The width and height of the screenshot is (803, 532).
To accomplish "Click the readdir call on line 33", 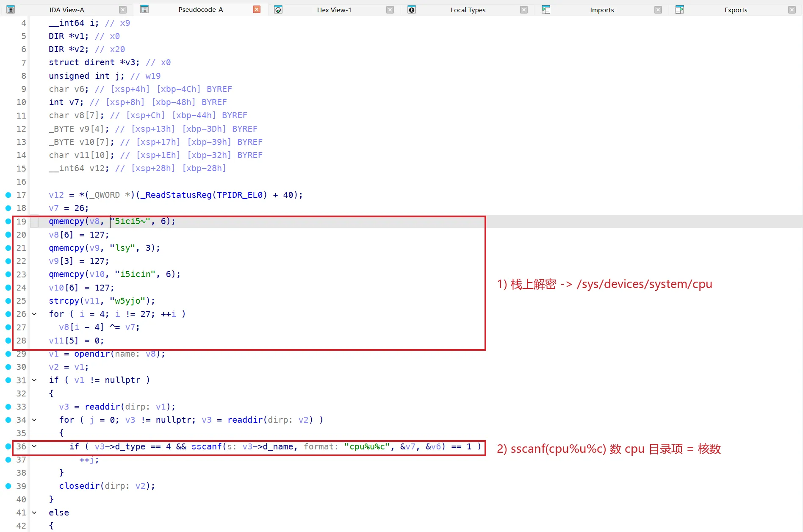I will (x=102, y=407).
